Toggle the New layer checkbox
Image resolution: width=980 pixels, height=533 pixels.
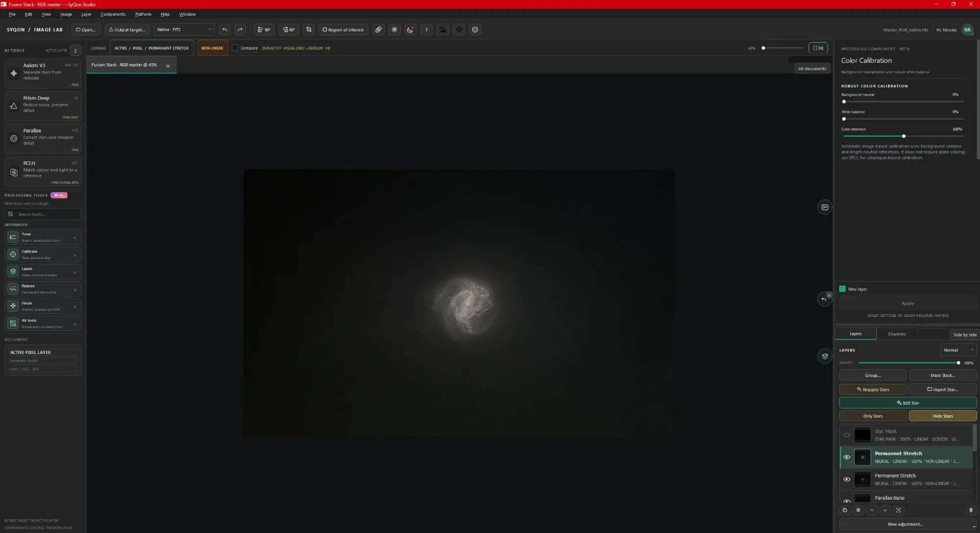click(842, 289)
